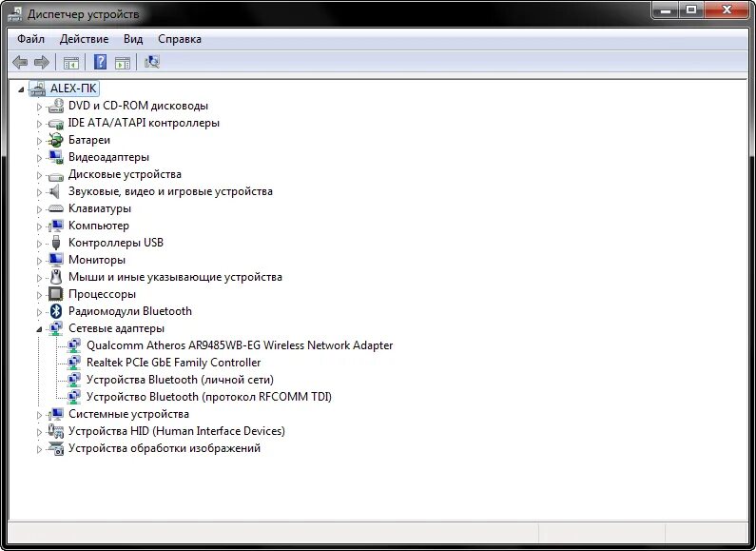Expand the Батареи node

coord(39,141)
